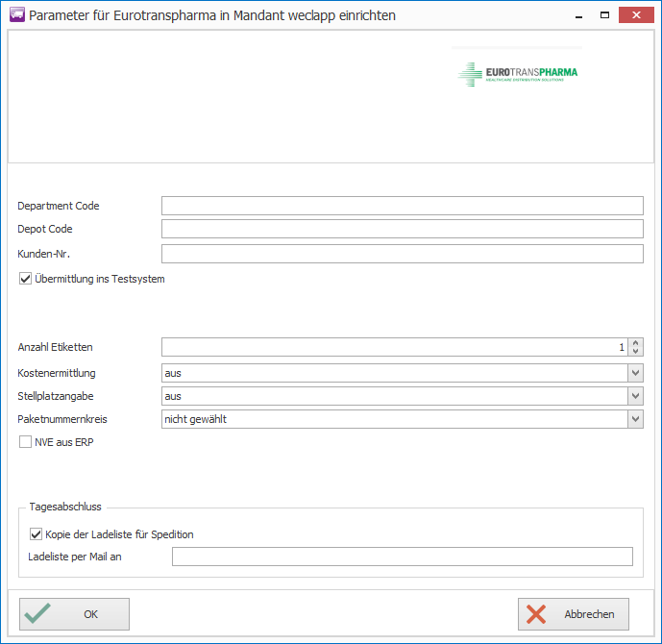The height and width of the screenshot is (644, 662).
Task: Disable Übermittlung ins Testsystem checkbox
Action: click(x=26, y=280)
